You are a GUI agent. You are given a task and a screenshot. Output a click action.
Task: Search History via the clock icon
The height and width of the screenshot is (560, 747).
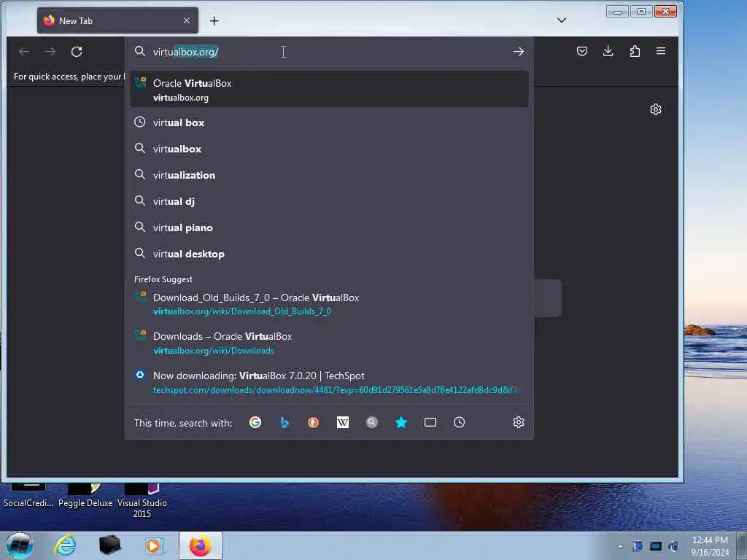point(460,422)
